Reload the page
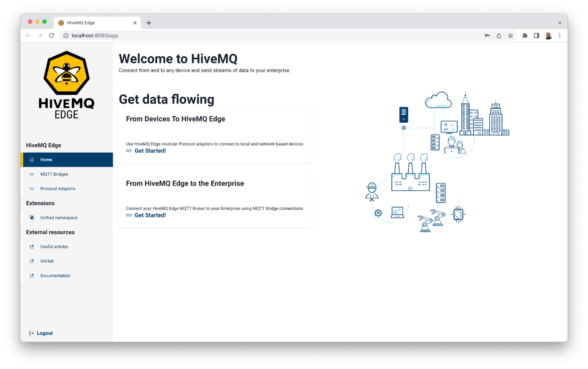This screenshot has height=369, width=588. tap(51, 35)
